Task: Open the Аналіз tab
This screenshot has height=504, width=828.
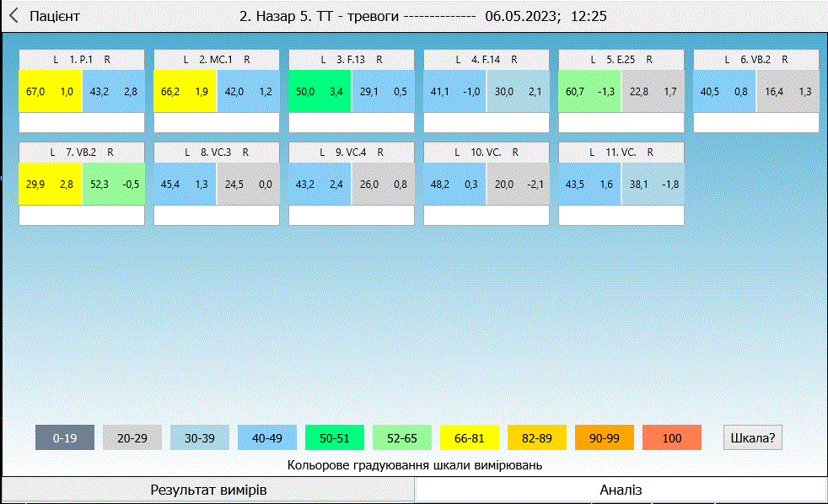Action: (621, 490)
